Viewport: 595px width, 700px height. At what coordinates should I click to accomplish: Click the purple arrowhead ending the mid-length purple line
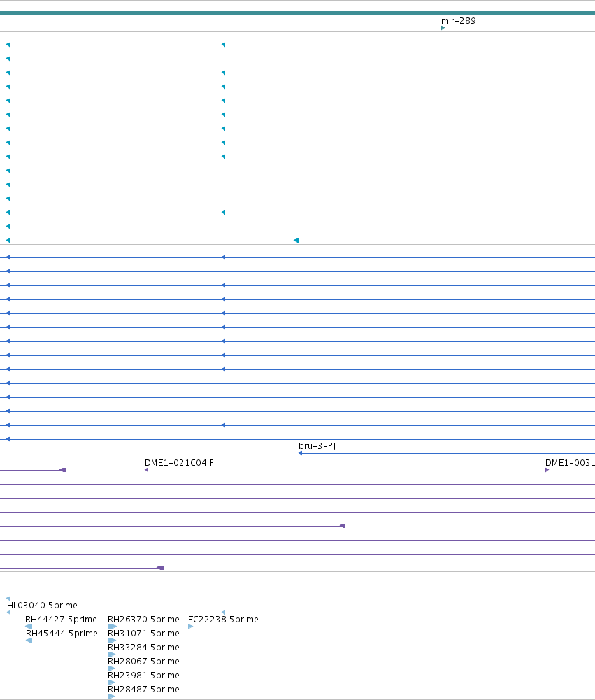click(343, 526)
